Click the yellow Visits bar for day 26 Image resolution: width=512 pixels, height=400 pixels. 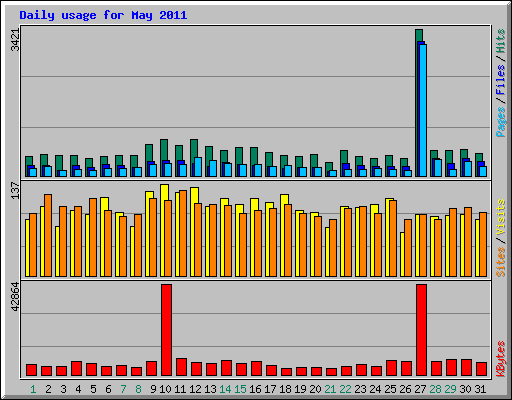(x=402, y=254)
